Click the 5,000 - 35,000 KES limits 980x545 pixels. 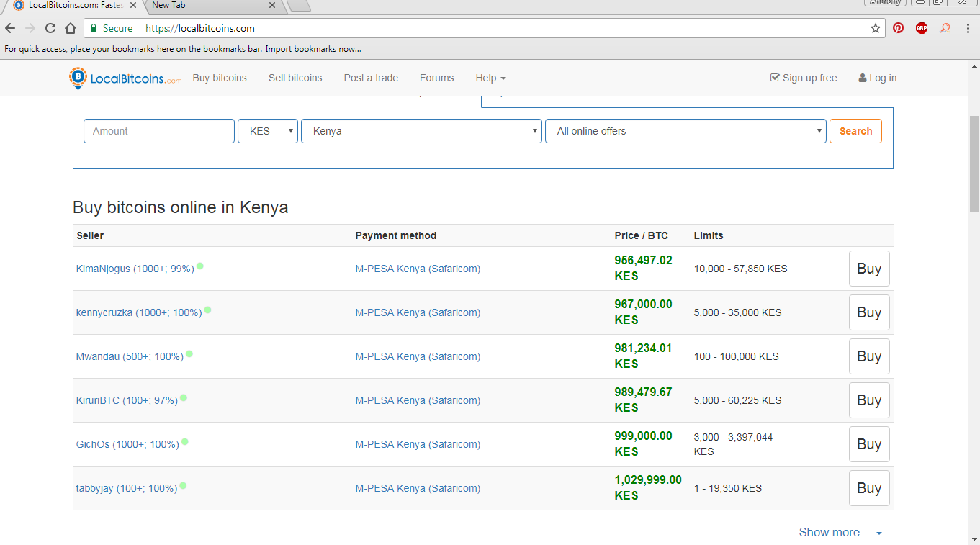click(x=737, y=312)
